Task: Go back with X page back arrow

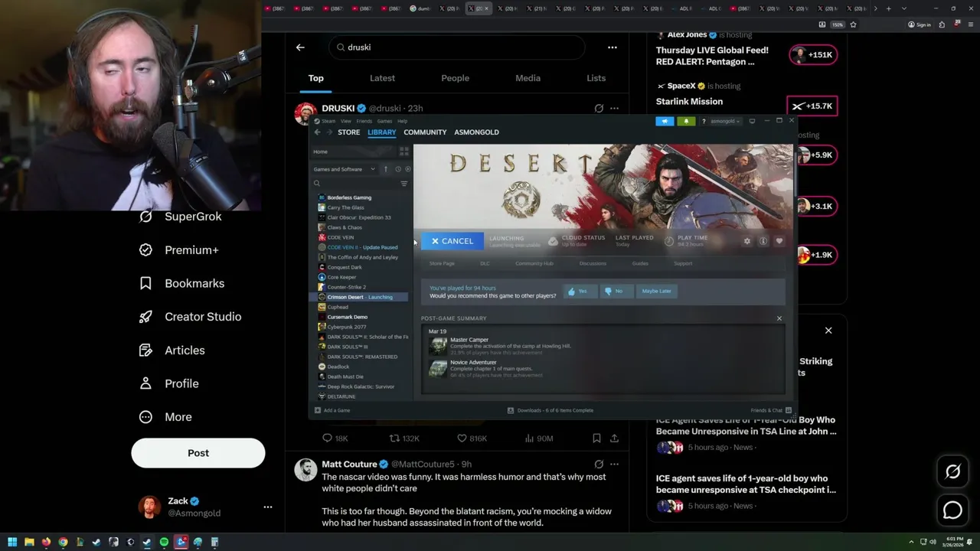Action: (300, 47)
